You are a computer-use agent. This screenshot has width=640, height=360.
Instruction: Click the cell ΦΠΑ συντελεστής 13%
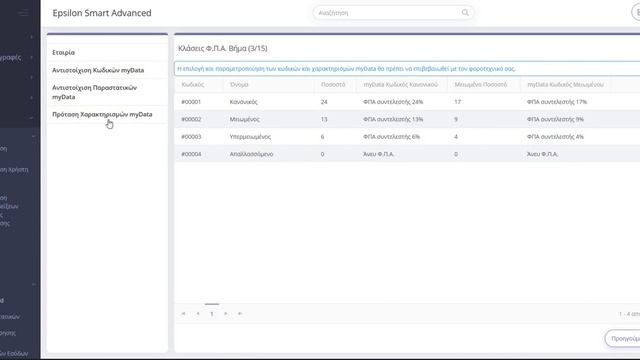pos(393,119)
